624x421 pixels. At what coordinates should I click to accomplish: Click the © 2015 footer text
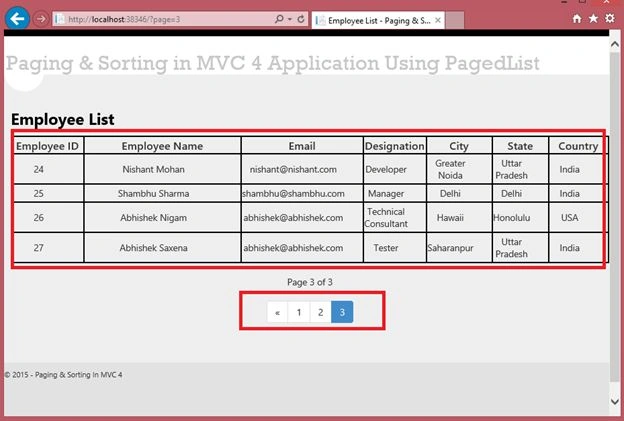(63, 374)
